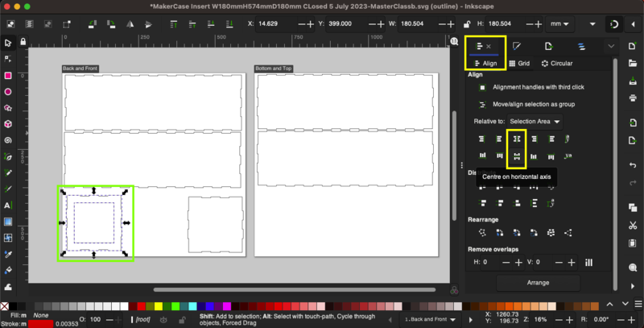Screen dimensions: 644x328
Task: Lower selection to bottom
Action: point(229,24)
